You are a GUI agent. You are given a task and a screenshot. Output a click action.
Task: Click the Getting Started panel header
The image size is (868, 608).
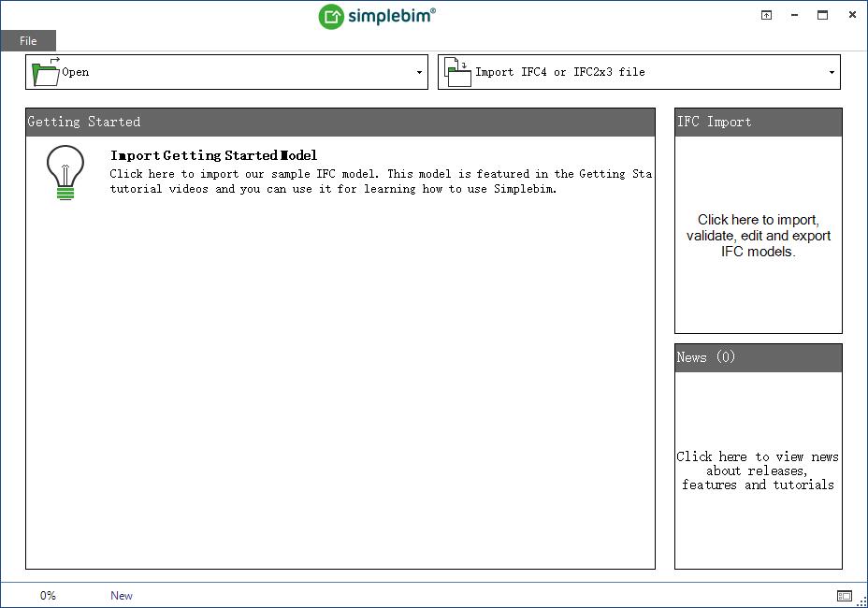340,122
